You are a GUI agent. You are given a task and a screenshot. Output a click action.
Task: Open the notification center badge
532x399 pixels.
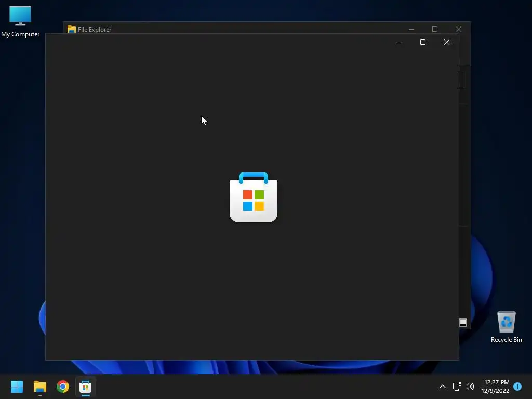click(x=517, y=387)
